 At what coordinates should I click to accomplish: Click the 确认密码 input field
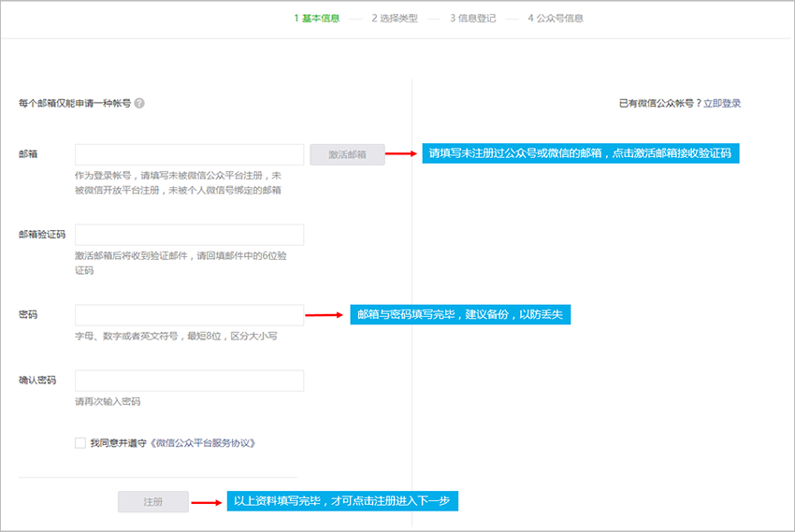tap(189, 381)
